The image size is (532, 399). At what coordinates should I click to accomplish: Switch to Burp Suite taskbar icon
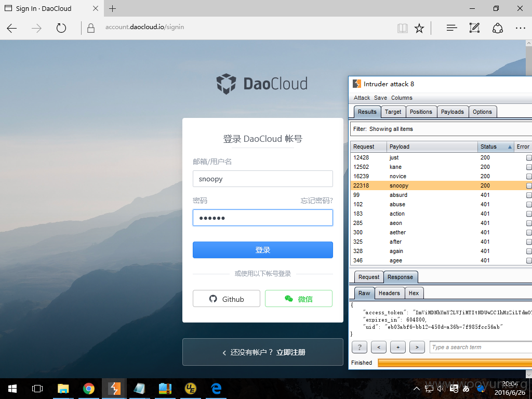click(114, 389)
